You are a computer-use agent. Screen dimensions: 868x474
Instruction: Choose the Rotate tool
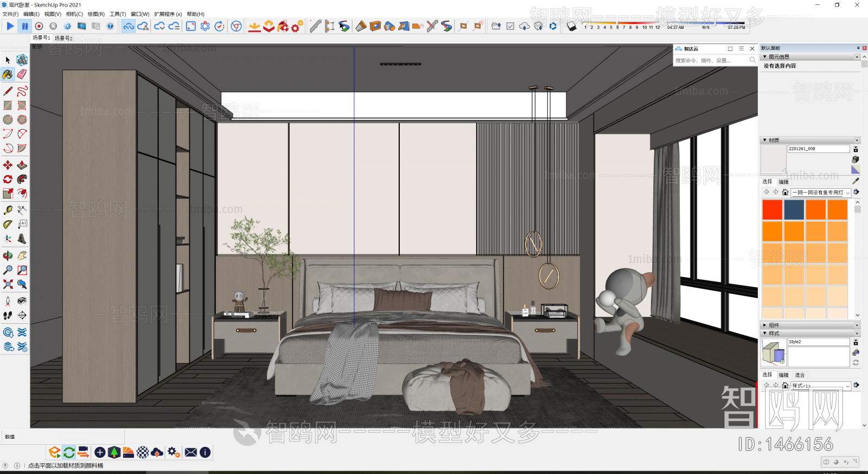(8, 179)
